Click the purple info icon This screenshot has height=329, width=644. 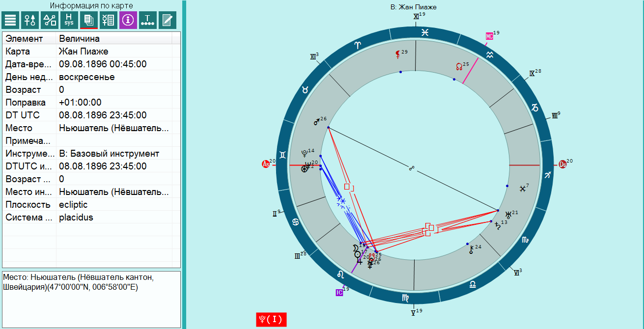128,20
